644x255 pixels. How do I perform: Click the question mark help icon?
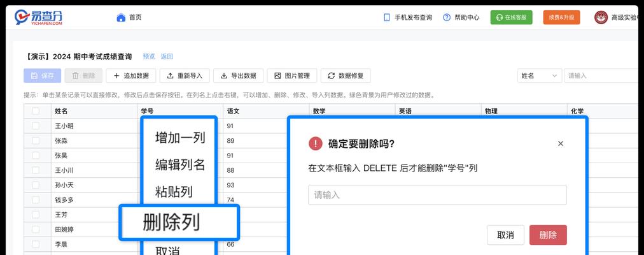point(447,17)
